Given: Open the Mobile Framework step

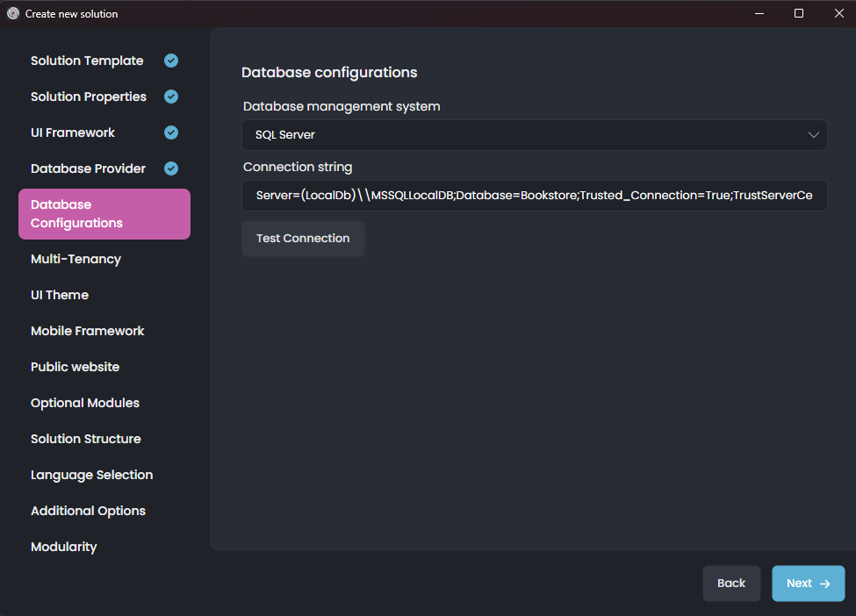Looking at the screenshot, I should coord(87,331).
